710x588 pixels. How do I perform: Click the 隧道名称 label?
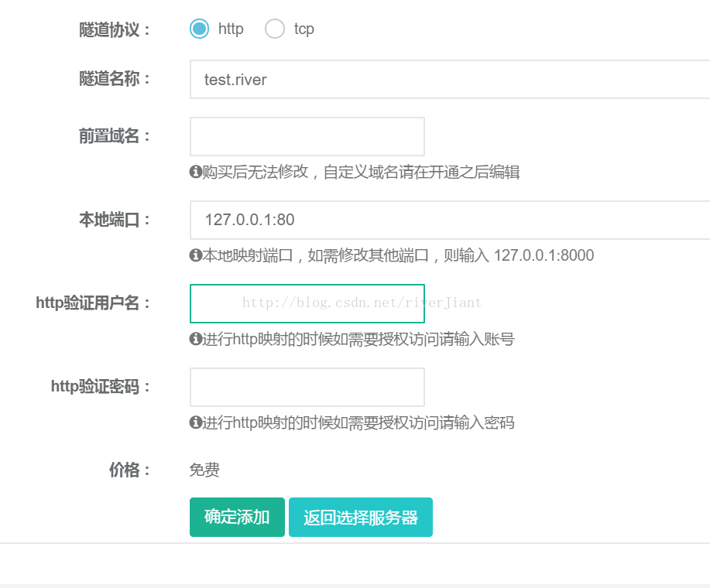[x=115, y=79]
